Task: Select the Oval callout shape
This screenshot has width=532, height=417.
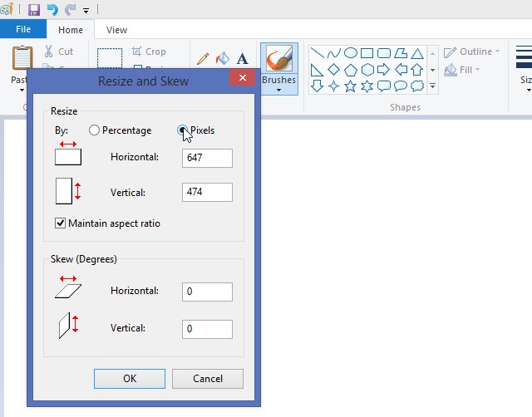Action: (401, 86)
